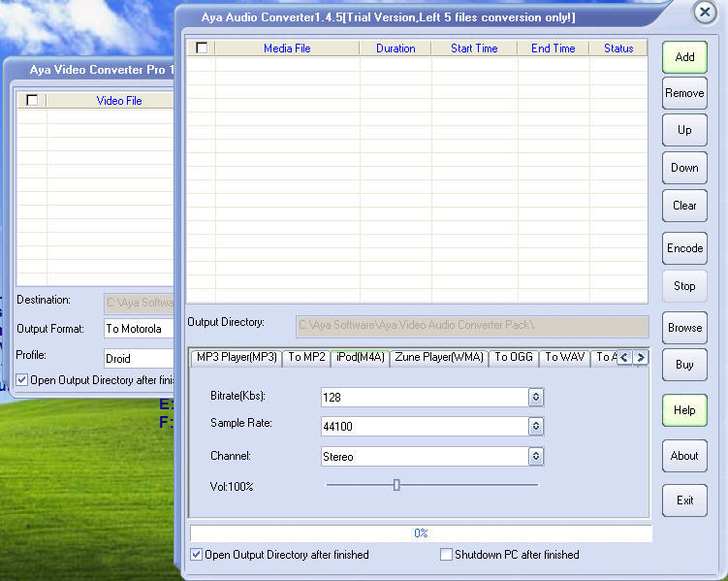Viewport: 728px width, 581px height.
Task: Close the Audio Converter window
Action: pos(705,12)
